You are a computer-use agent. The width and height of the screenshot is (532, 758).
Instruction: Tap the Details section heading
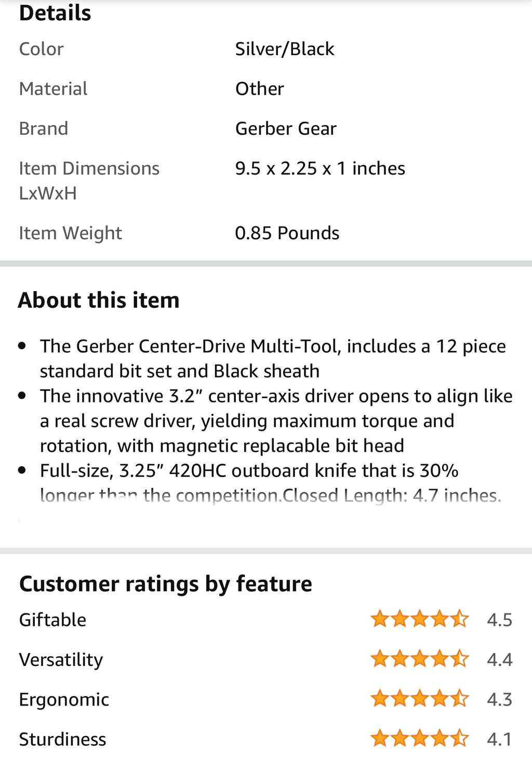coord(55,13)
